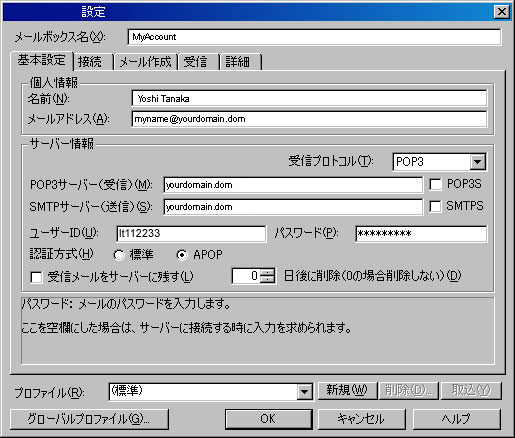The height and width of the screenshot is (438, 515).
Task: Open ヘルプ for this dialog
Action: [457, 419]
